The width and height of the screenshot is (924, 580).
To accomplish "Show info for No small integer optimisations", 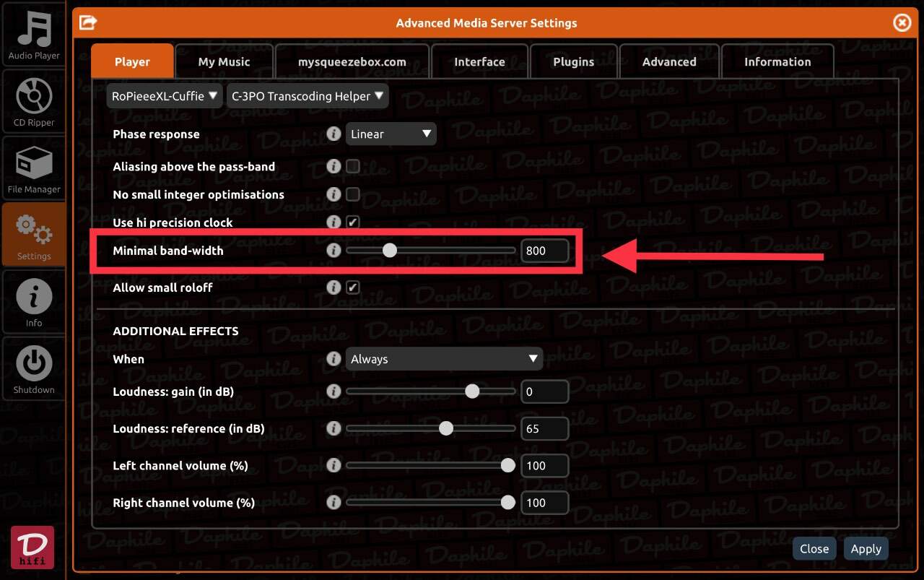I will point(334,194).
